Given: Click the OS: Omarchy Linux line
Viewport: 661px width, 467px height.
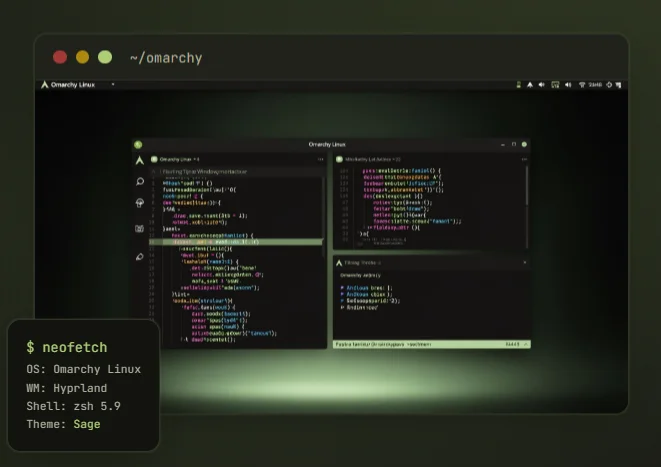Looking at the screenshot, I should click(x=83, y=369).
